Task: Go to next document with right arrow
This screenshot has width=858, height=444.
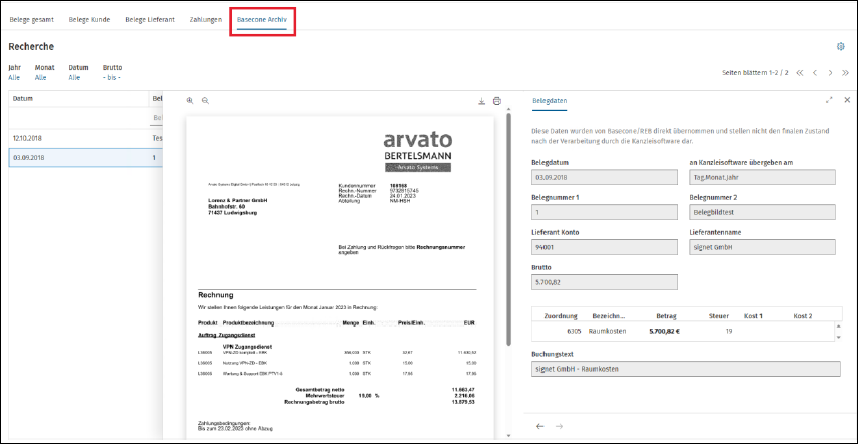Action: click(x=559, y=426)
